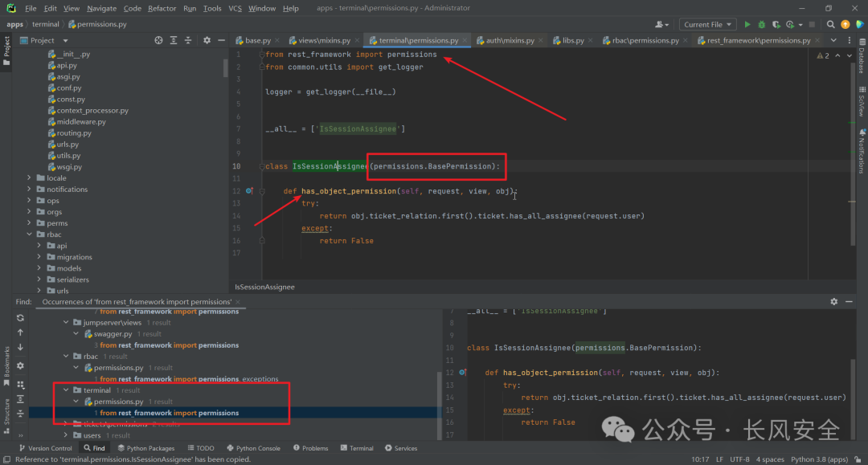868x465 pixels.
Task: Open the Refactor menu
Action: click(x=162, y=8)
